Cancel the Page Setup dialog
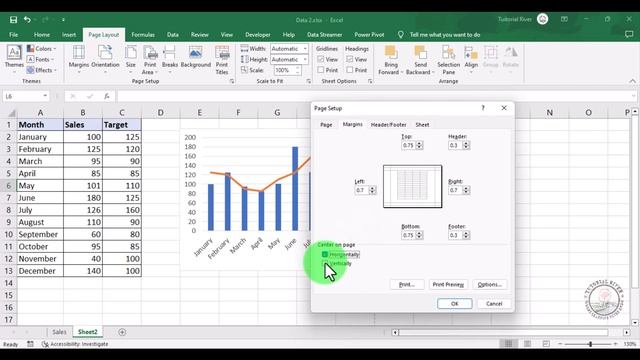The width and height of the screenshot is (640, 360). (x=494, y=304)
